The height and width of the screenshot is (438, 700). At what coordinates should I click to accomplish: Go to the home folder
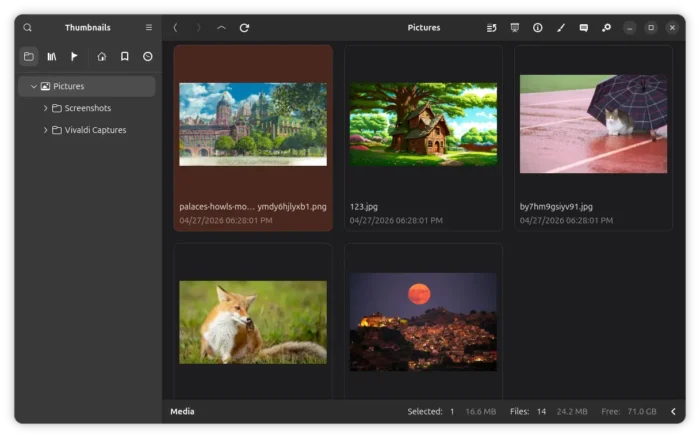102,56
